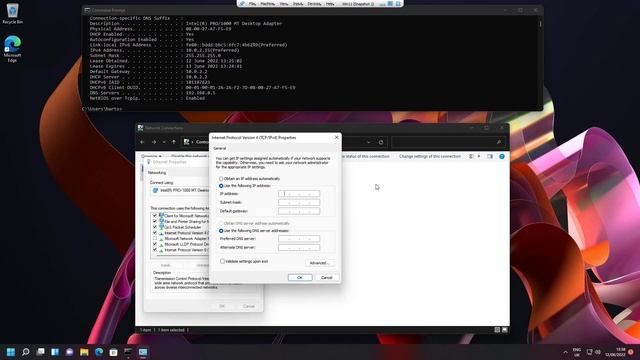Click into the Default gateway field
Screen dimensions: 640x360
pyautogui.click(x=299, y=211)
